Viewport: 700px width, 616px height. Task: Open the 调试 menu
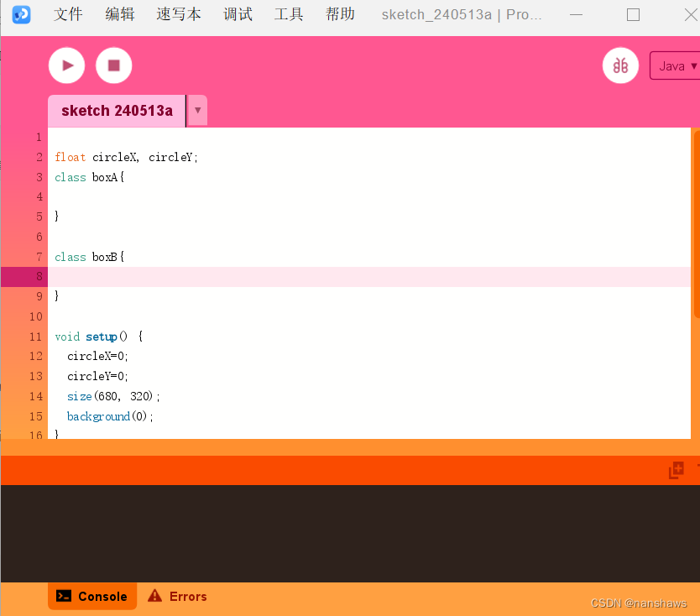[238, 13]
